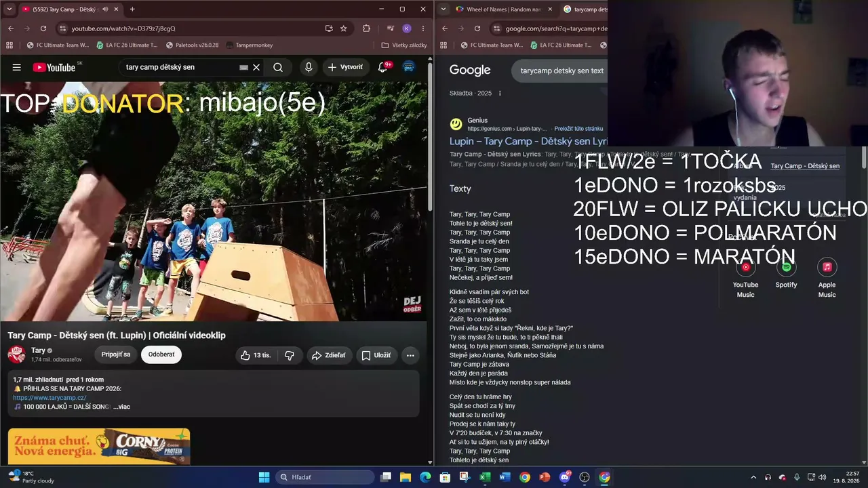Open File Explorer from the taskbar
The width and height of the screenshot is (868, 488).
click(406, 477)
